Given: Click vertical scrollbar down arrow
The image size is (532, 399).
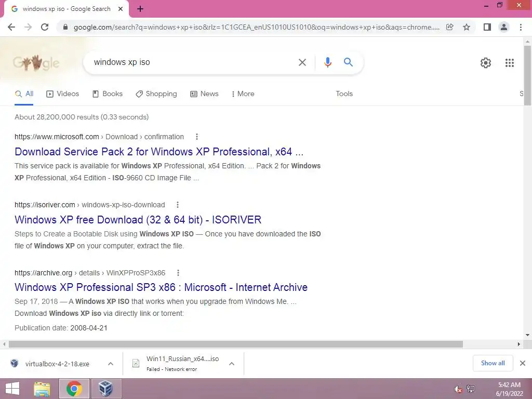Looking at the screenshot, I should [528, 335].
